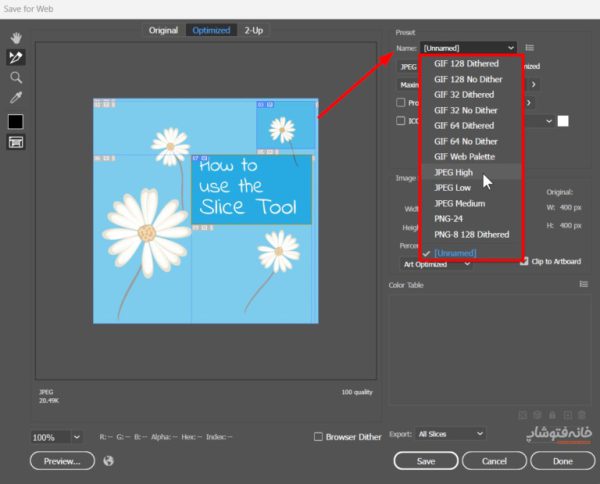The height and width of the screenshot is (484, 600).
Task: Open the Color Table panel menu icon
Action: click(x=584, y=284)
